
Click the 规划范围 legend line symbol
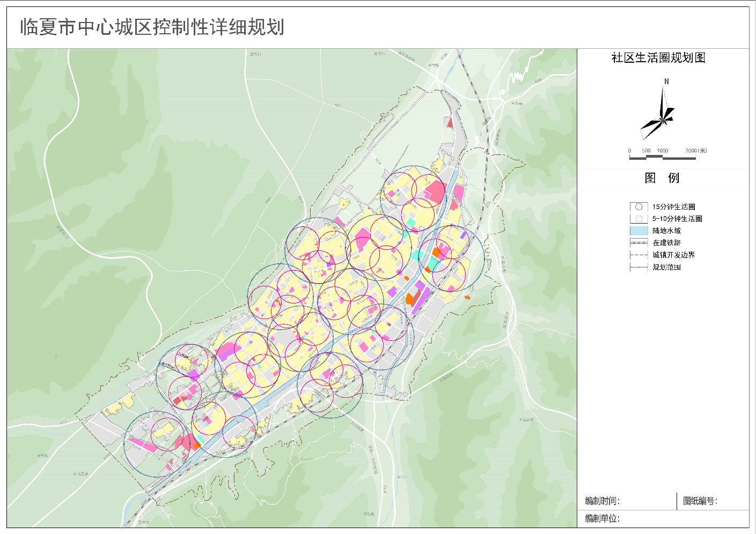638,267
